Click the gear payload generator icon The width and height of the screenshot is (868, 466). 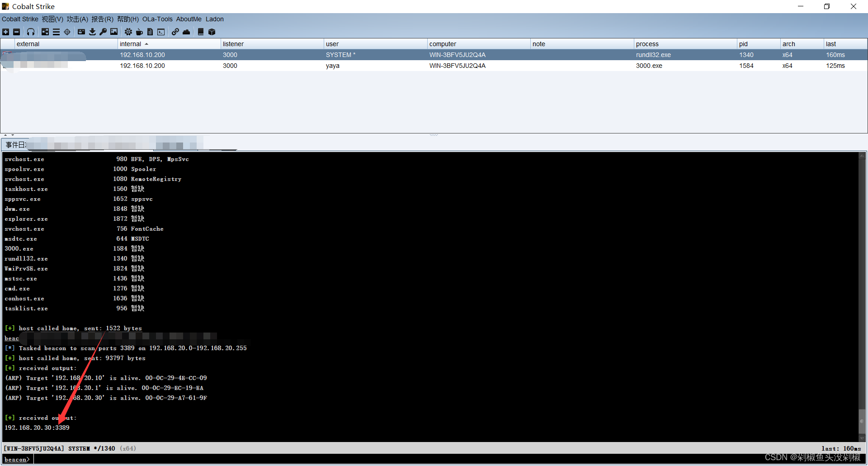[128, 32]
